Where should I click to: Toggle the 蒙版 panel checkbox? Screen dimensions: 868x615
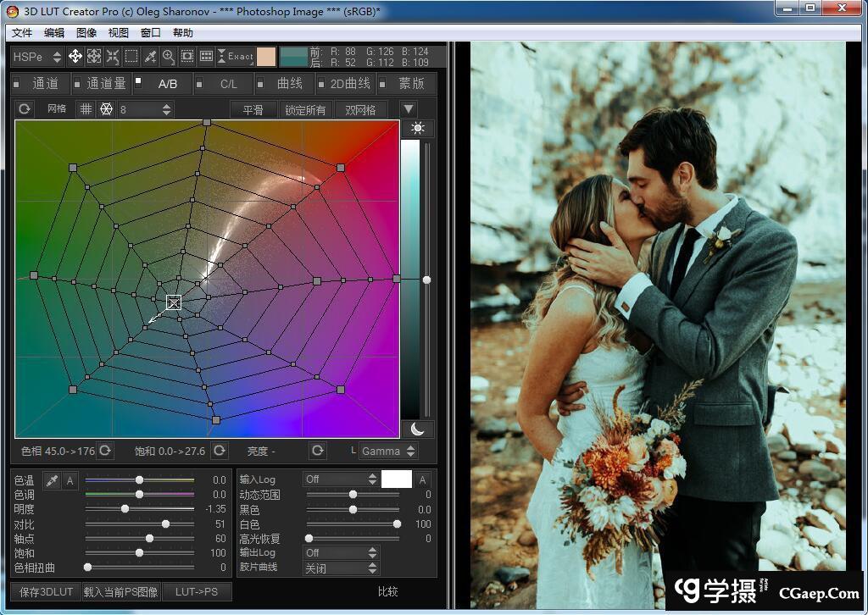click(383, 84)
